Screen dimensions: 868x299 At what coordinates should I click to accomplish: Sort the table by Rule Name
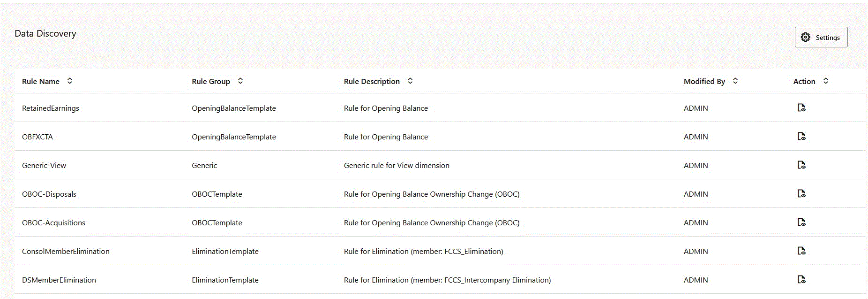coord(70,81)
